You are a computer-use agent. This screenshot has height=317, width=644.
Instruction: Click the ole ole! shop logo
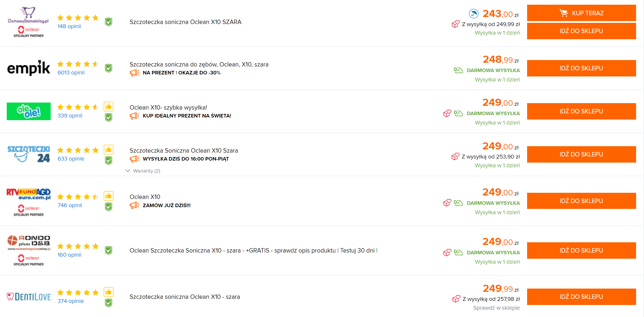[29, 111]
